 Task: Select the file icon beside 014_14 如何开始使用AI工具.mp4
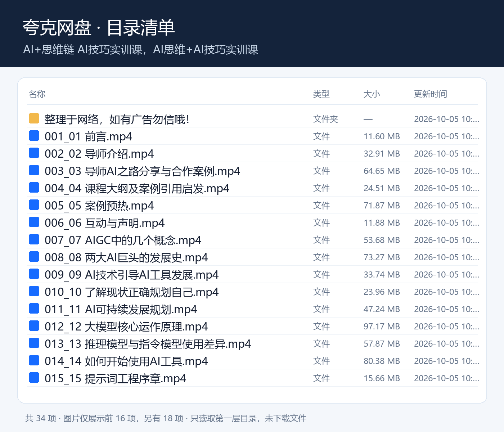coord(34,360)
